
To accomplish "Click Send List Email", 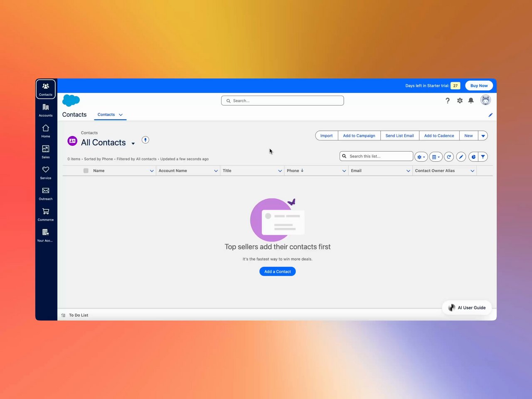I will click(400, 136).
